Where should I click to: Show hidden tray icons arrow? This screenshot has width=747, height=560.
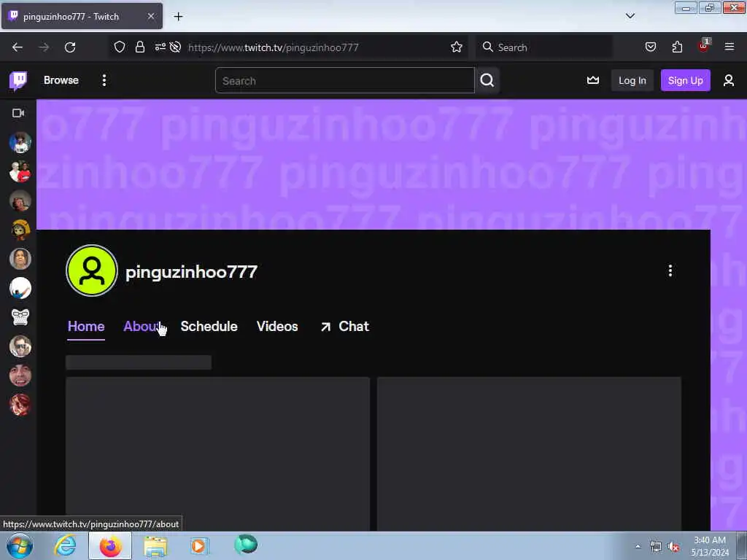pyautogui.click(x=638, y=547)
